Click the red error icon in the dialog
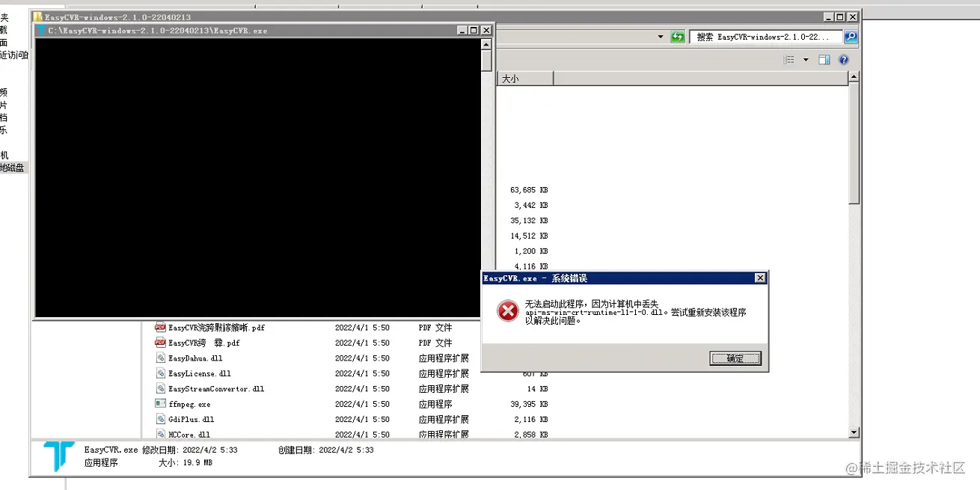 pos(508,311)
